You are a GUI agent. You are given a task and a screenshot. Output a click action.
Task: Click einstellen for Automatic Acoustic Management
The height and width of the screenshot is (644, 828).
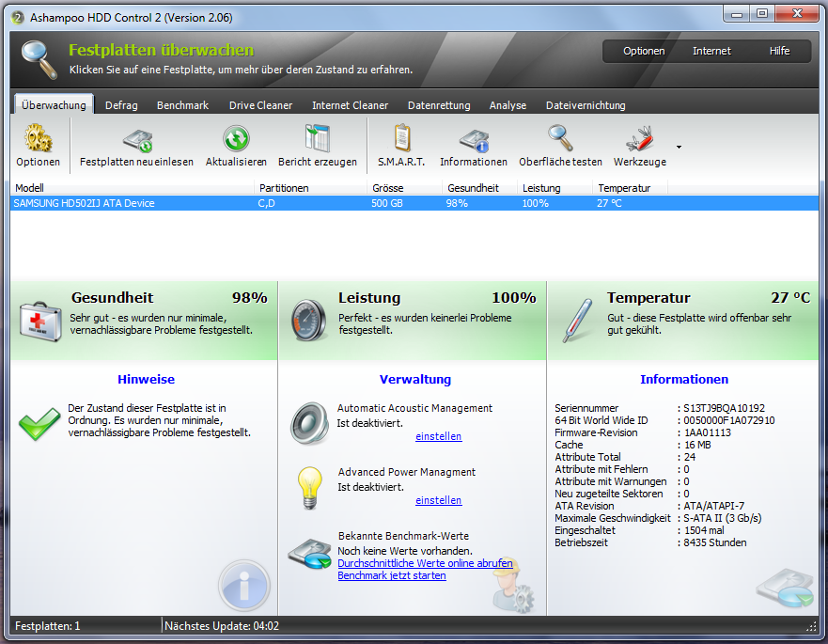[x=439, y=436]
